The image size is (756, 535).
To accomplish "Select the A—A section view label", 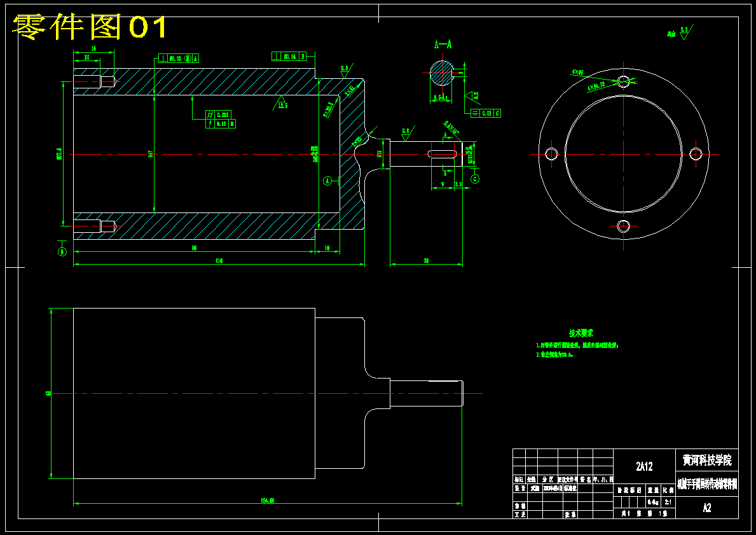I will click(x=443, y=45).
